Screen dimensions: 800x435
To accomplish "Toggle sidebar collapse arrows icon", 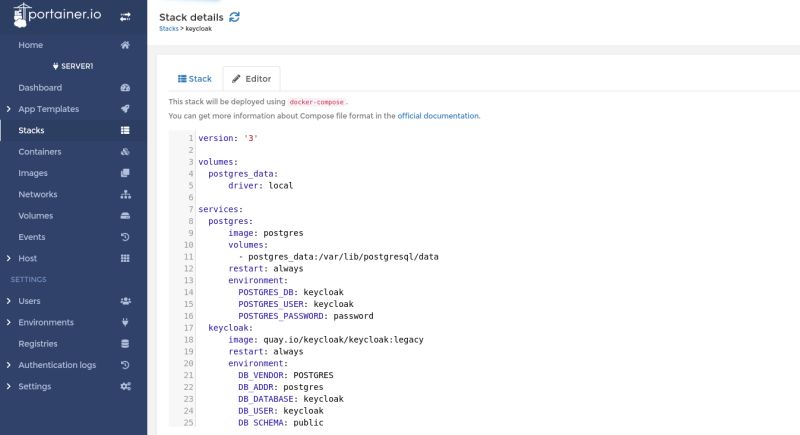I will [125, 17].
